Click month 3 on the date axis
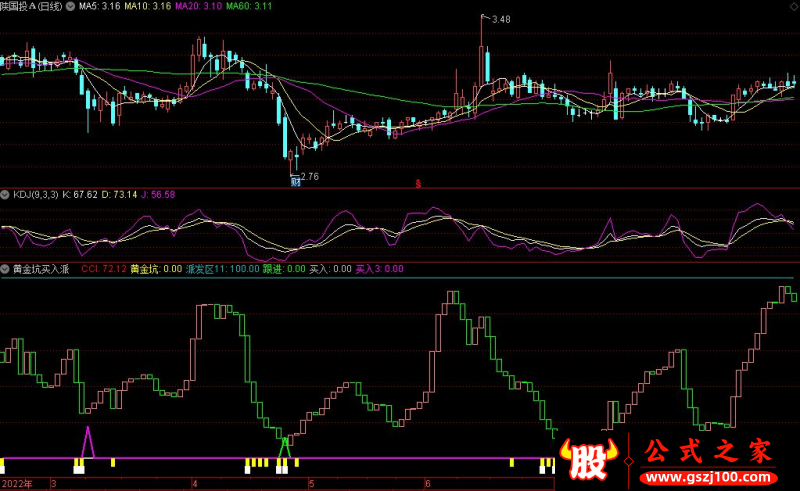 pyautogui.click(x=54, y=483)
